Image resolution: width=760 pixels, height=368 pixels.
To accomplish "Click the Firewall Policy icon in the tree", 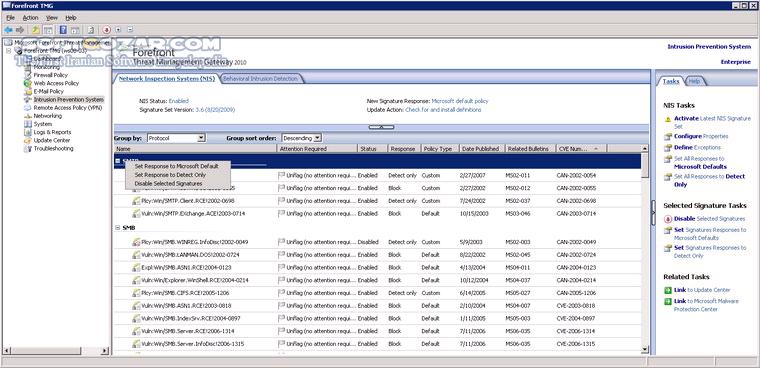I will pyautogui.click(x=28, y=75).
